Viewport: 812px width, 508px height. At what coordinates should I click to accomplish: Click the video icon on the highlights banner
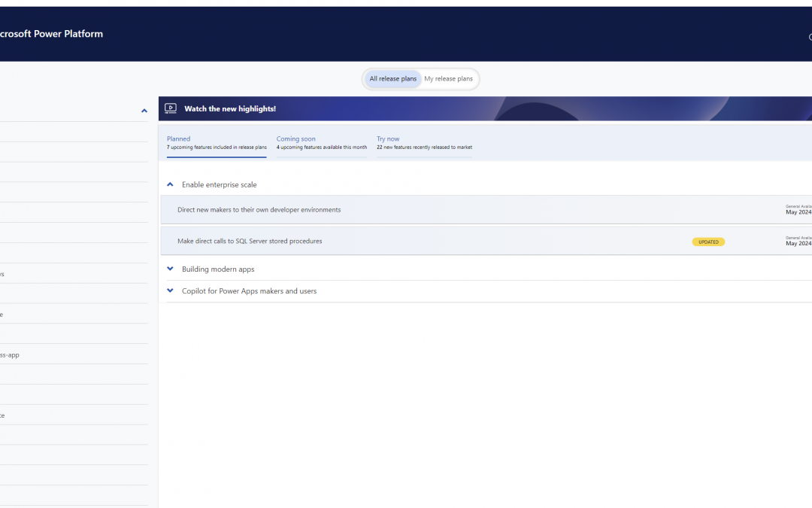click(171, 108)
